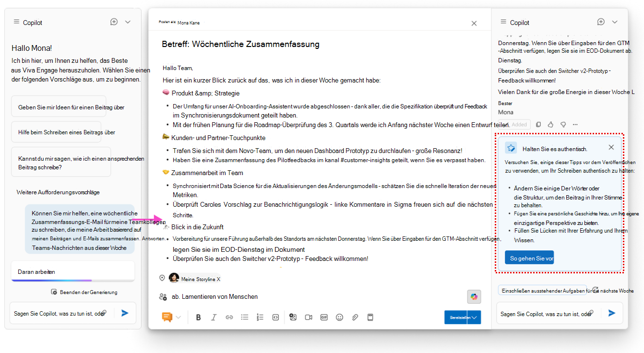Image resolution: width=644 pixels, height=353 pixels.
Task: Dismiss 'Halten Sie es authentisch' tip card
Action: [611, 147]
